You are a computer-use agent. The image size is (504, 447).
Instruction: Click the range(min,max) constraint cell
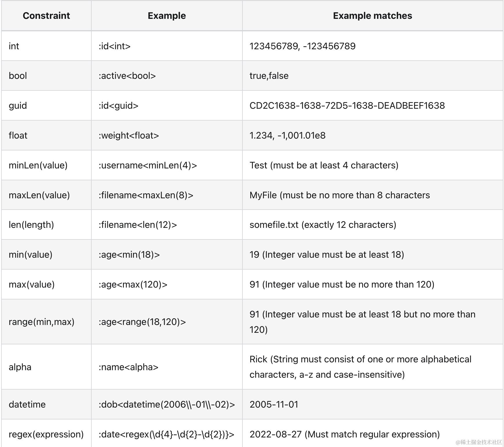(x=41, y=322)
